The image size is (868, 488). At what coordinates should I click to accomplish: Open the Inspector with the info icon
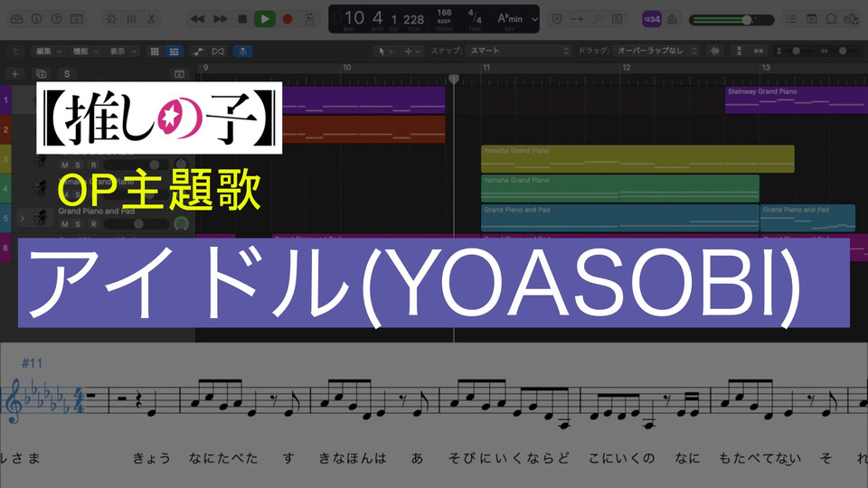[x=36, y=19]
